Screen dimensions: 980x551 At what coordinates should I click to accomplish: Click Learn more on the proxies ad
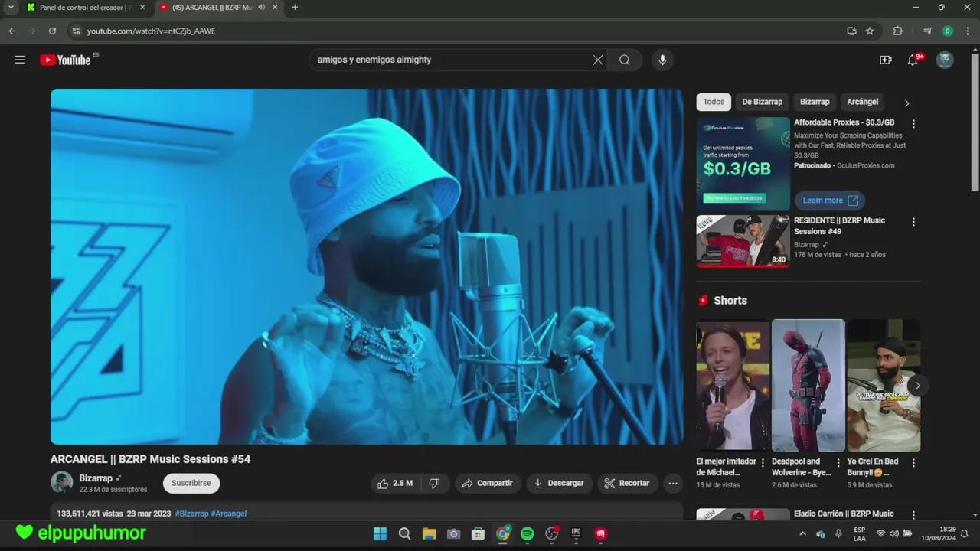click(x=830, y=201)
